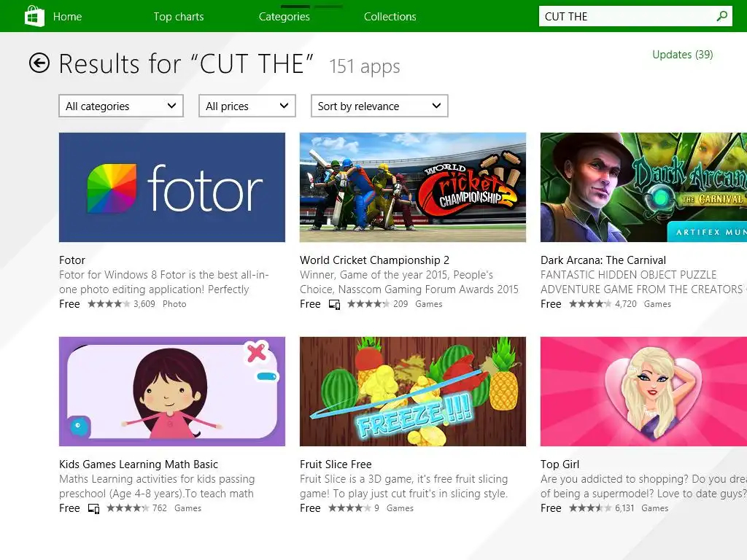Click the 6,131 rating count

(624, 508)
